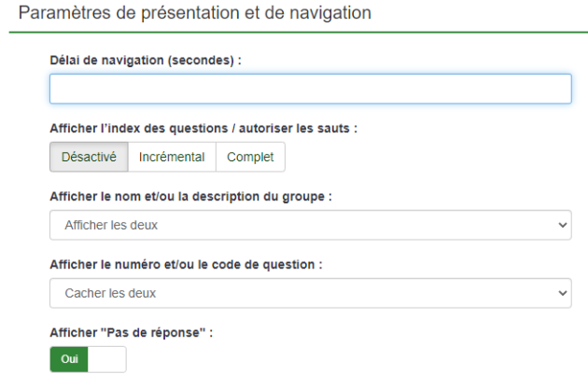
Task: Click chevron arrow of group name dropdown
Action: [x=563, y=225]
